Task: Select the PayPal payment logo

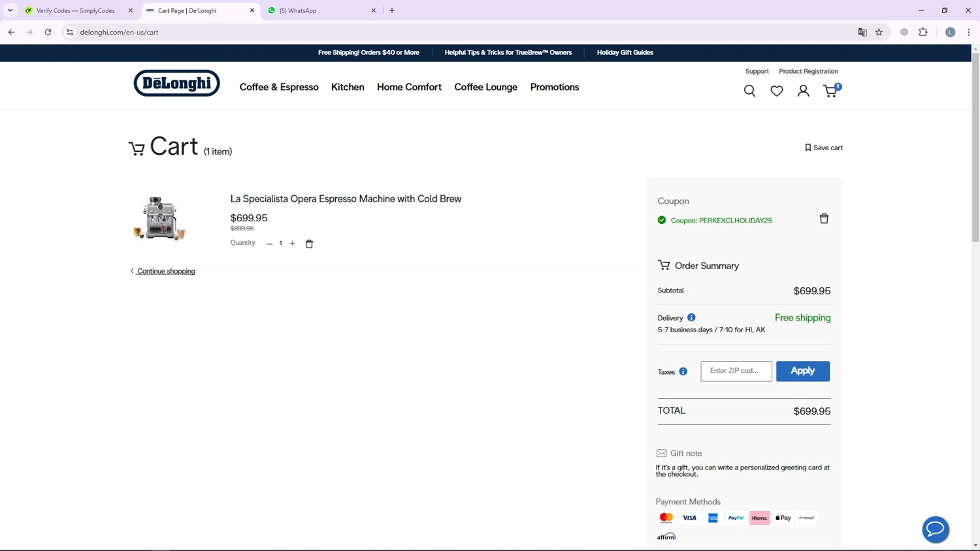Action: coord(736,518)
